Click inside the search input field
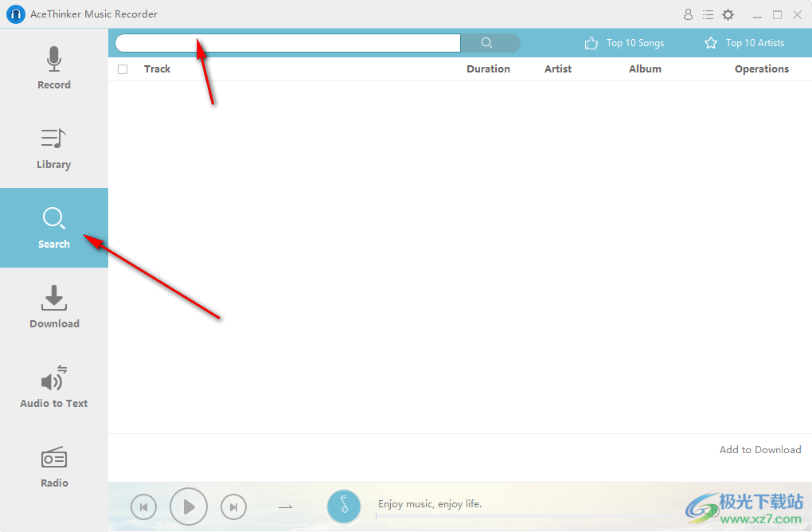Viewport: 812px width, 532px height. [x=287, y=42]
